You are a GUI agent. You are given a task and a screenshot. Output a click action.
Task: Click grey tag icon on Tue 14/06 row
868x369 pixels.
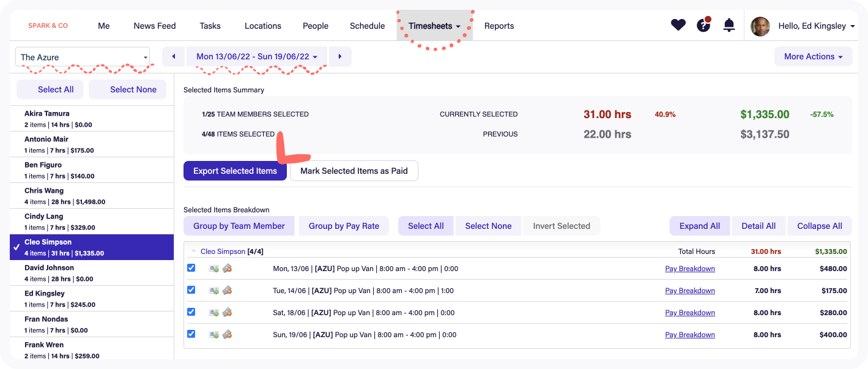pos(226,291)
